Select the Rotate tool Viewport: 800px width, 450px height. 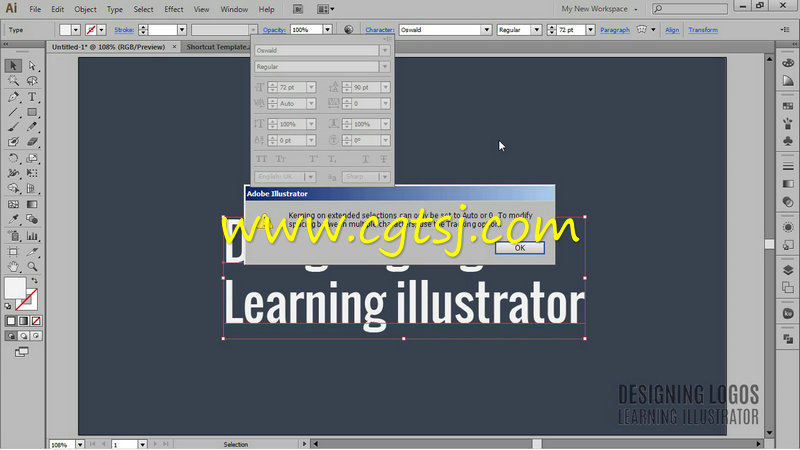13,159
